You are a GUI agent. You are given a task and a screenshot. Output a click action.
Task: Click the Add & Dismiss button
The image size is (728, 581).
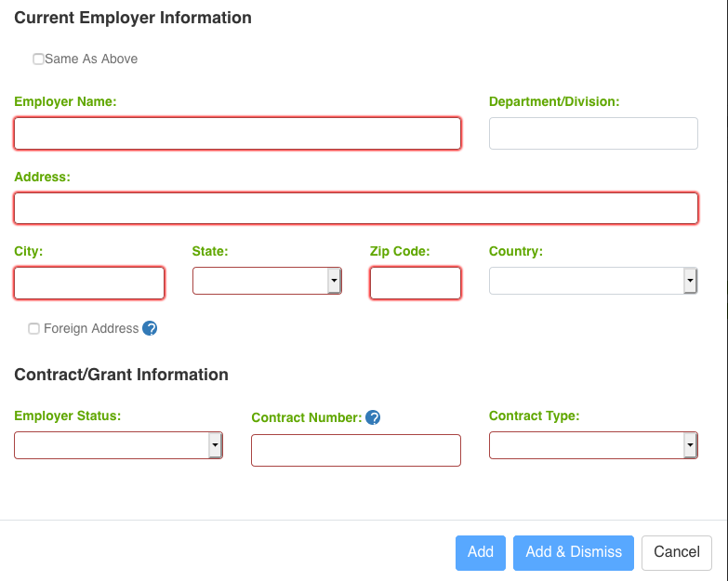tap(573, 552)
